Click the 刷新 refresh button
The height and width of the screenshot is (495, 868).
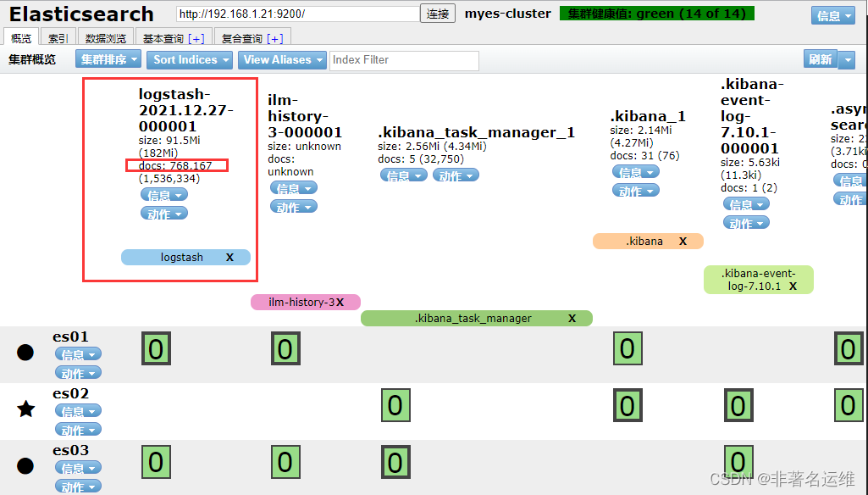tap(821, 59)
